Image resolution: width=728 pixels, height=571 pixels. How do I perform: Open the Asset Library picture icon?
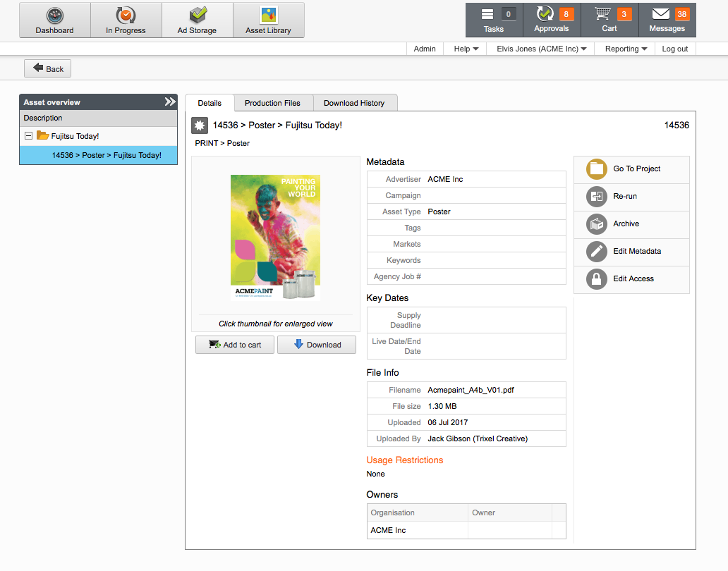click(268, 16)
